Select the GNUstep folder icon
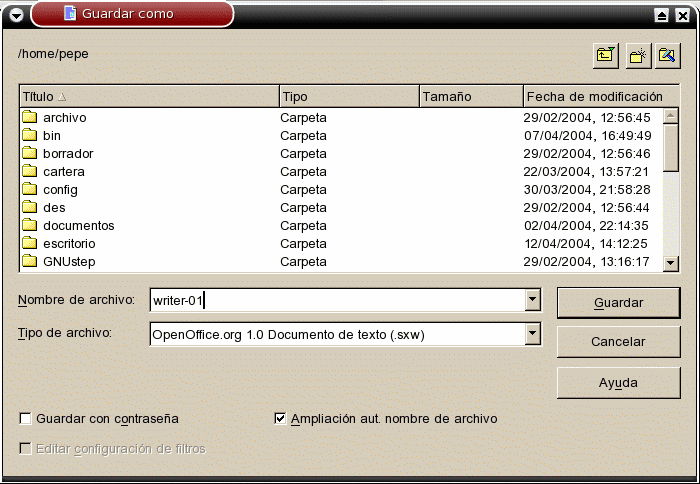Image resolution: width=700 pixels, height=484 pixels. [30, 262]
